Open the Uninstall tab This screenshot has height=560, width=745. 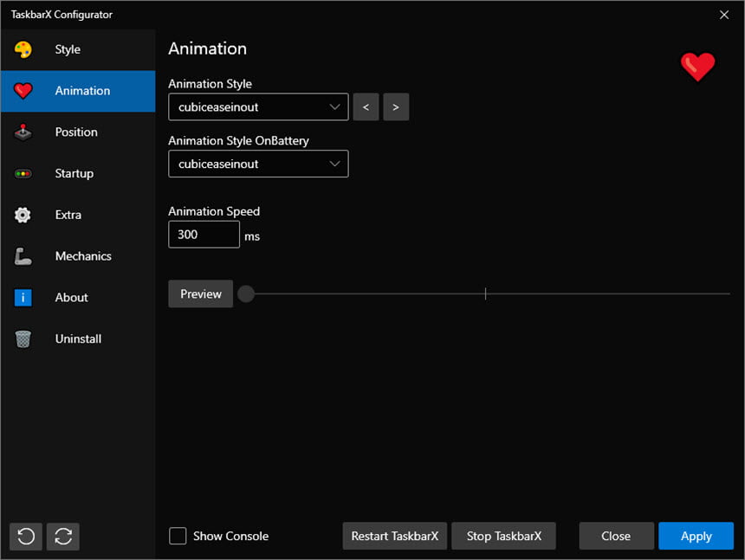coord(78,338)
